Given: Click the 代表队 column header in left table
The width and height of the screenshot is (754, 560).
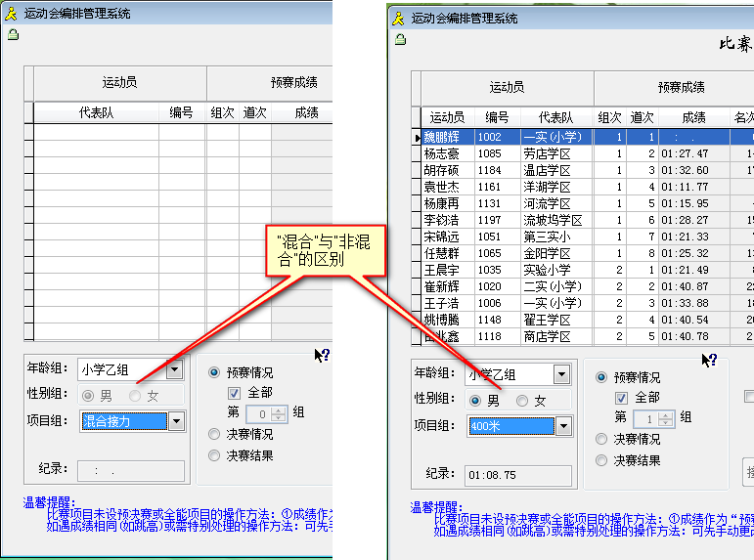Looking at the screenshot, I should coord(96,113).
